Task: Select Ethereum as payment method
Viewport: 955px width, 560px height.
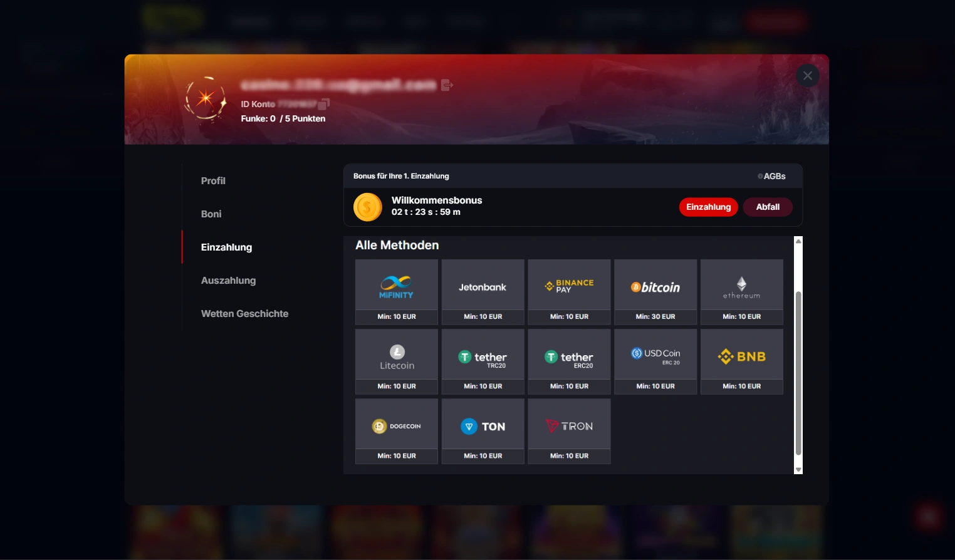Action: pos(742,292)
